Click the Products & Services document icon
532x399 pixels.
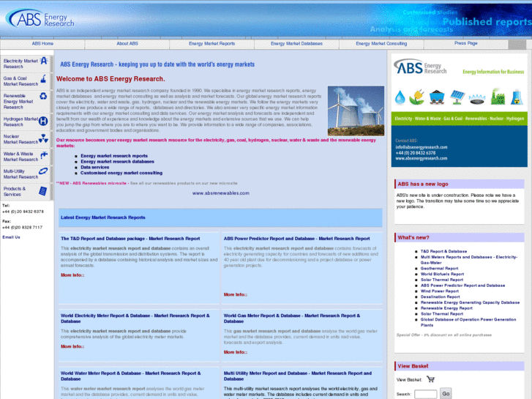click(42, 191)
